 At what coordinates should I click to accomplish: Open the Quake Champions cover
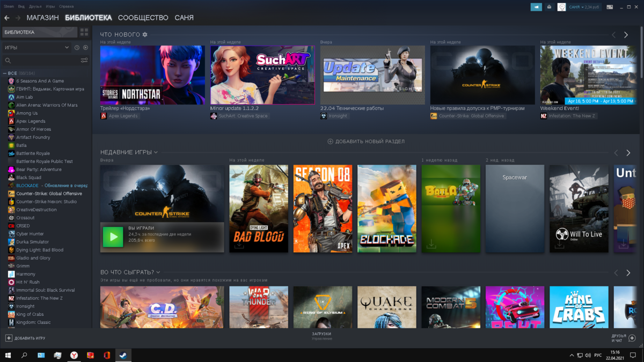pyautogui.click(x=387, y=307)
